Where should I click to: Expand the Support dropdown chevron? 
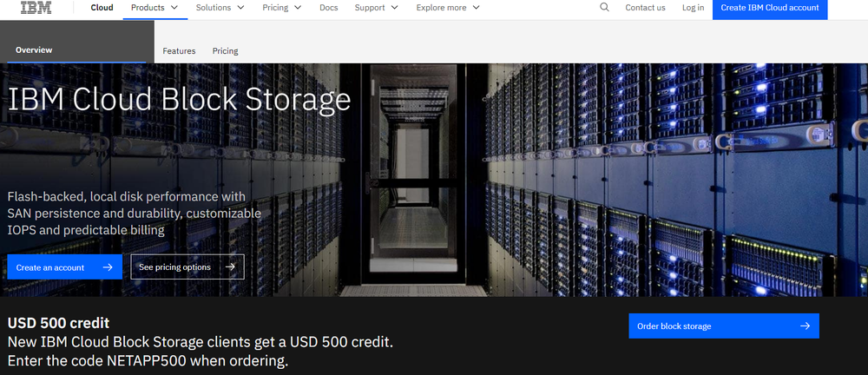coord(394,8)
